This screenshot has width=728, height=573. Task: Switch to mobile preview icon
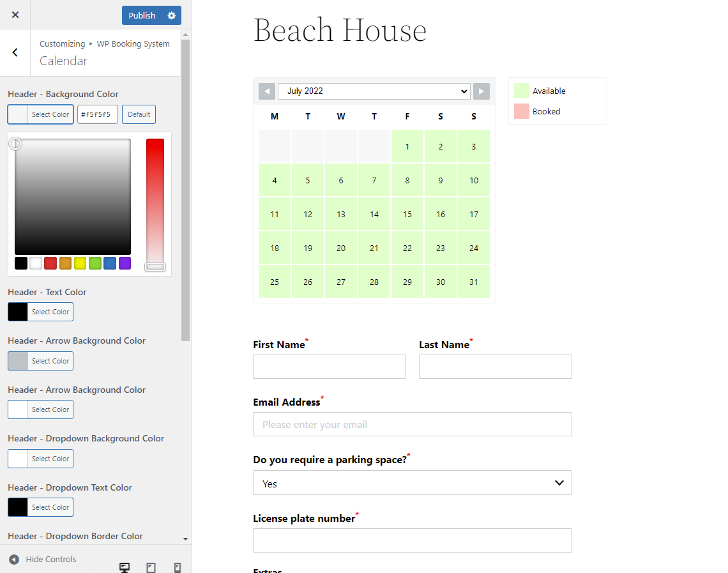(x=178, y=567)
